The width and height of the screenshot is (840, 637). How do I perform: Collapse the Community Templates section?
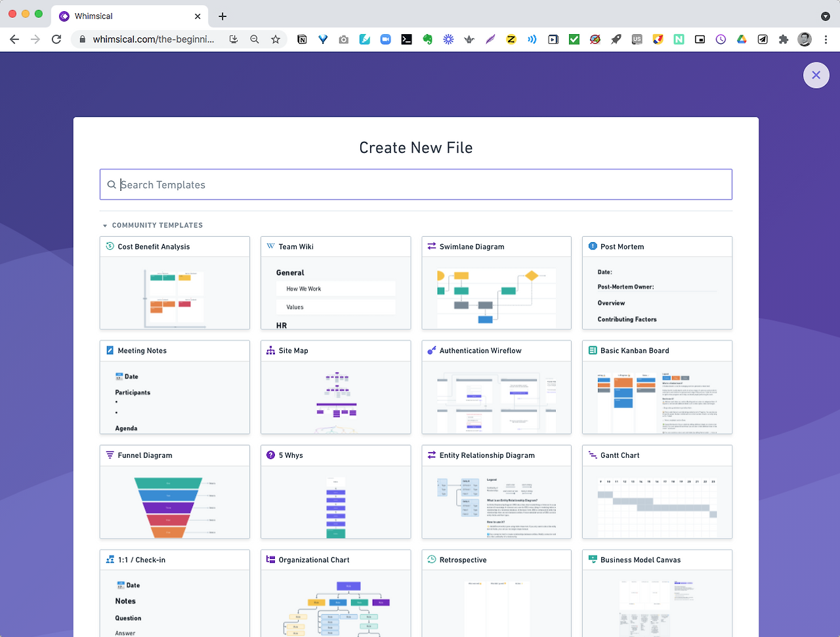pyautogui.click(x=105, y=226)
